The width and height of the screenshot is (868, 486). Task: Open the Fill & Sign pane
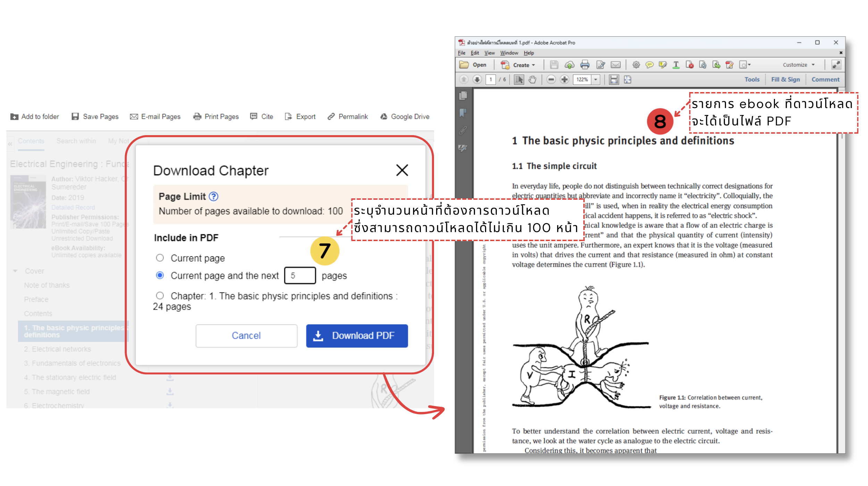pos(785,80)
